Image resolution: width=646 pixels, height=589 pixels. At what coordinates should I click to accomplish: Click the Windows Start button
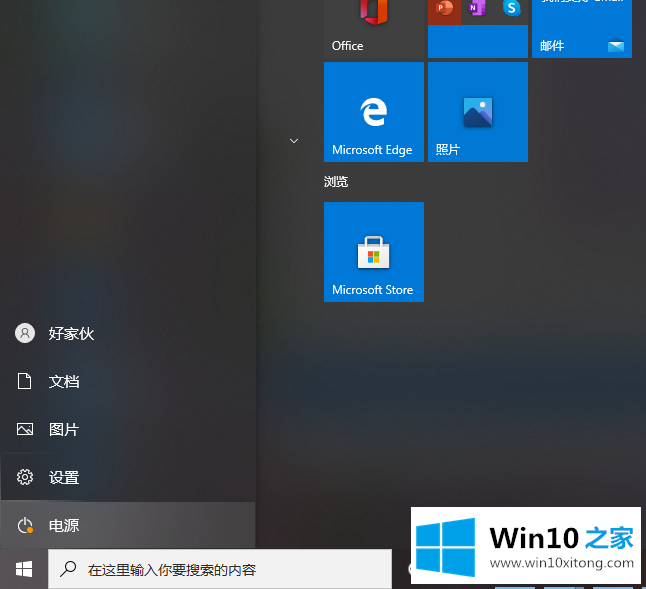pos(24,569)
